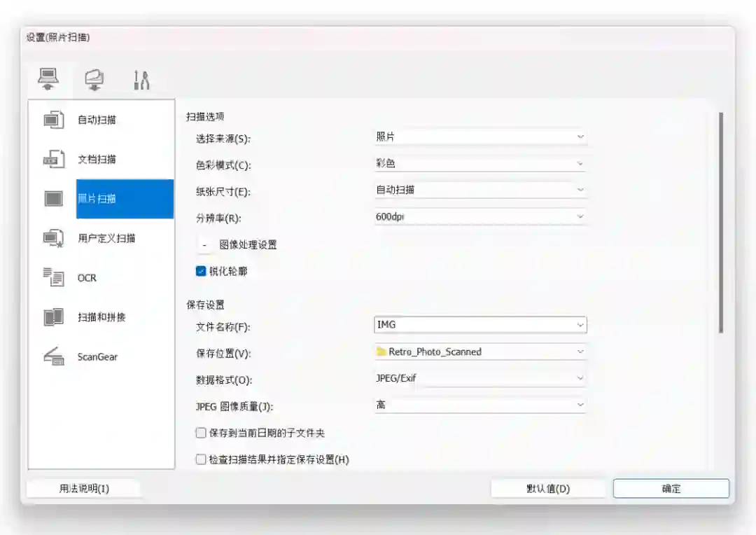Click the ScanGear scanner icon
This screenshot has height=535, width=756.
coord(53,356)
